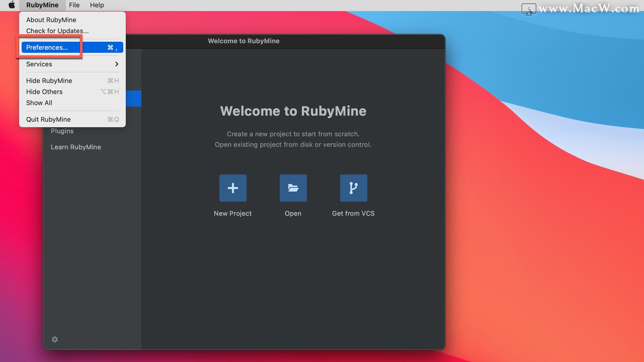Screen dimensions: 644x362
Task: Open Learn RubyMine in sidebar
Action: coord(76,147)
